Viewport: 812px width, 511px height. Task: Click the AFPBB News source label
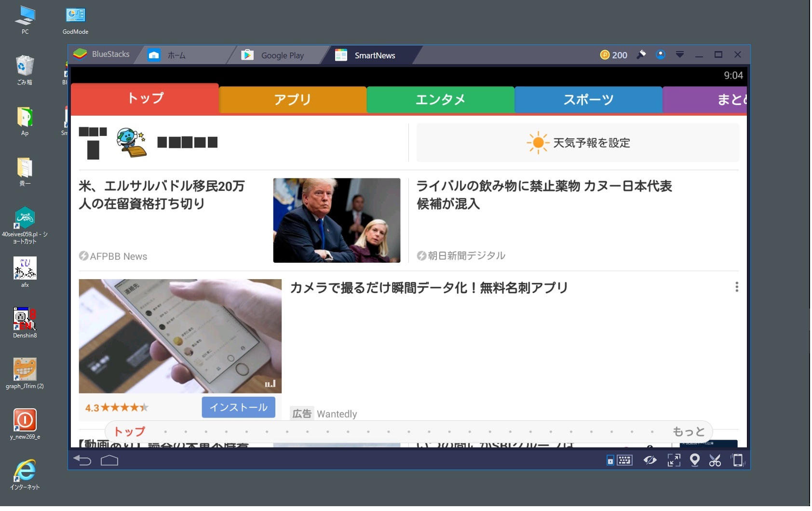[x=113, y=256]
